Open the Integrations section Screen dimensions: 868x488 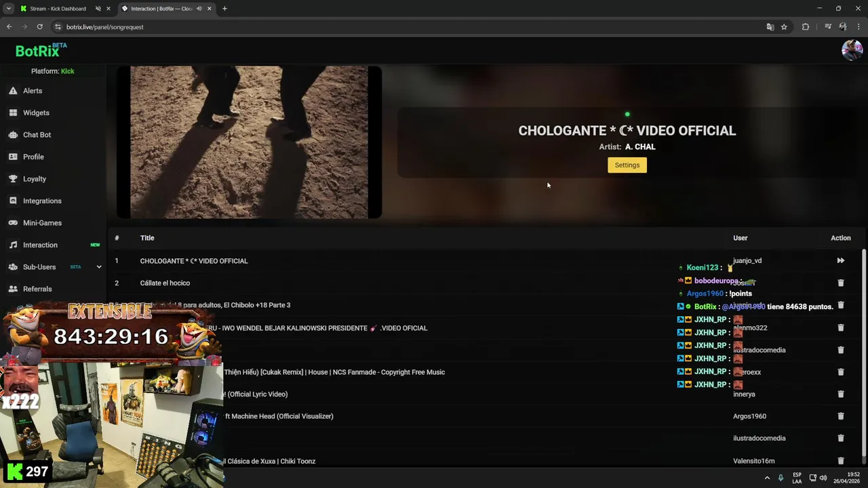pyautogui.click(x=42, y=201)
